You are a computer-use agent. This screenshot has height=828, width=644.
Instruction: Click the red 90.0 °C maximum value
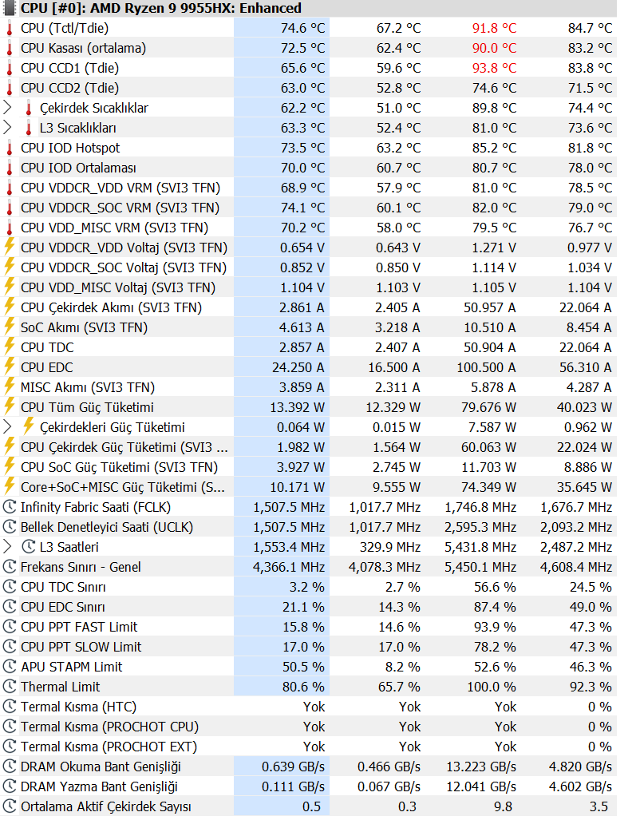click(x=494, y=48)
